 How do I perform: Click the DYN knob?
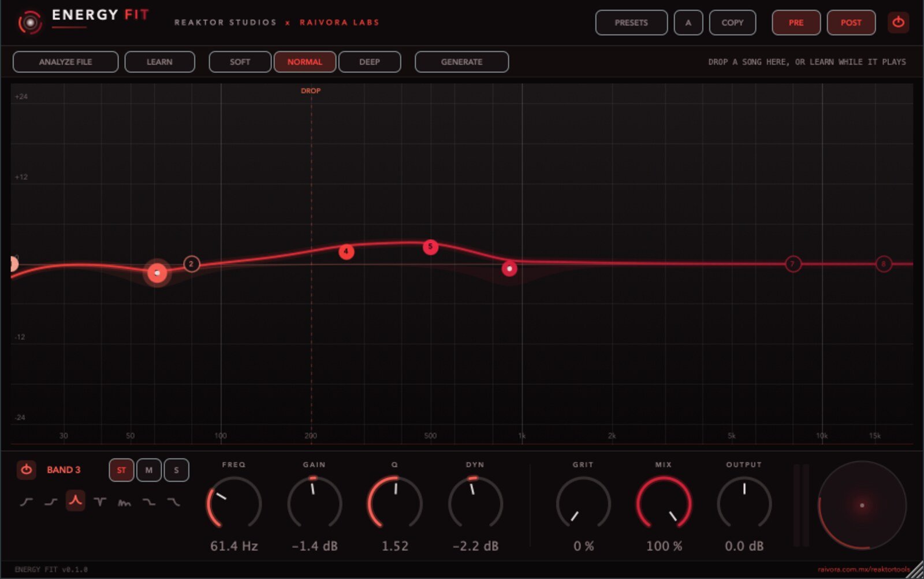point(475,503)
